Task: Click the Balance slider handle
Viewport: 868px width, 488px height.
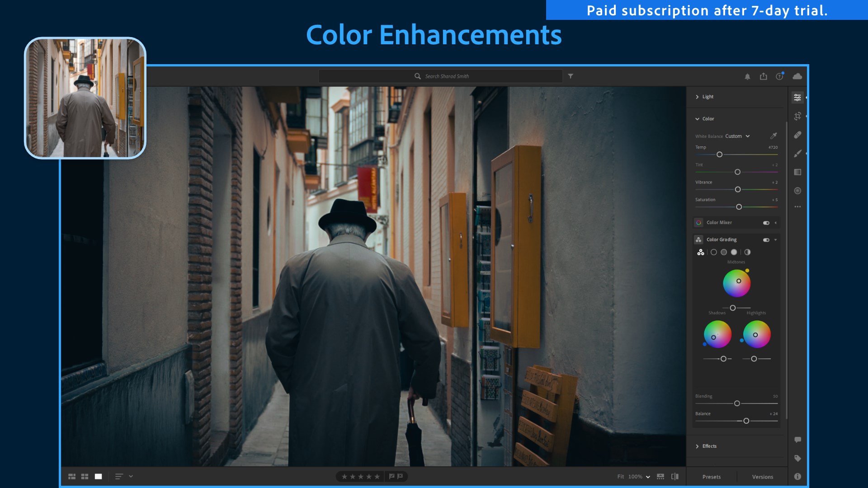Action: (746, 421)
